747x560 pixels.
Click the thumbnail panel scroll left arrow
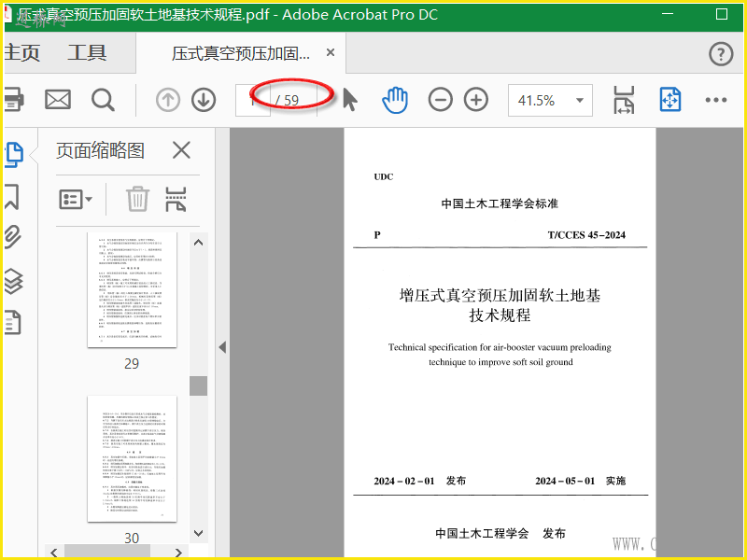(54, 553)
